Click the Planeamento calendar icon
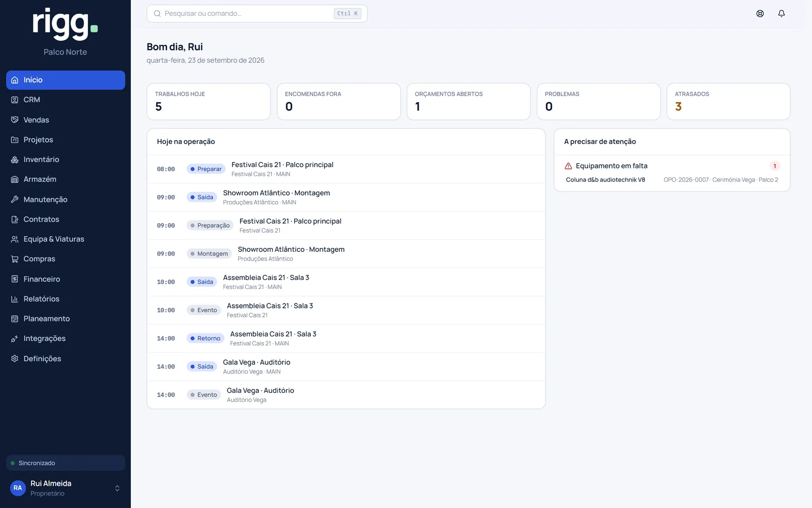 click(x=15, y=319)
